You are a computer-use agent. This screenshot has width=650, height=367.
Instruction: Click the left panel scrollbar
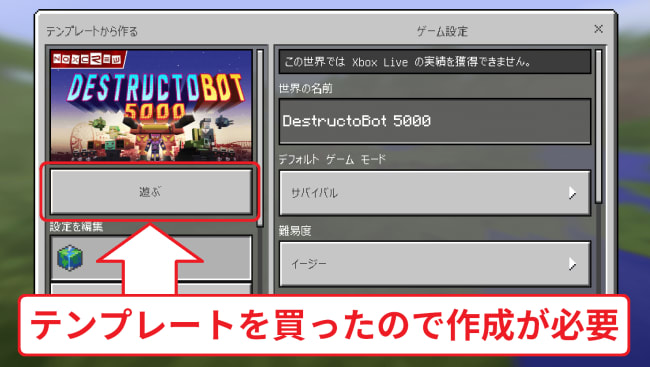point(260,138)
